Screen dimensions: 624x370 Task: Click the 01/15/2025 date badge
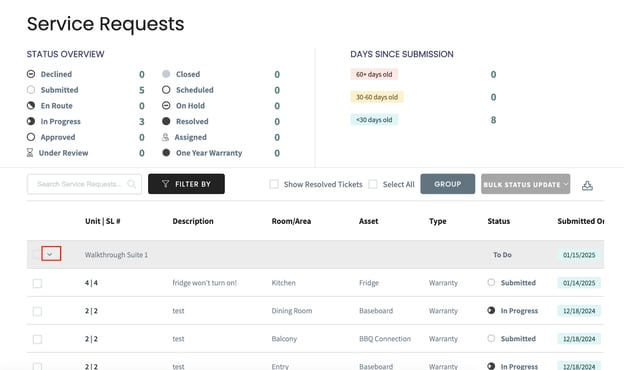click(579, 255)
